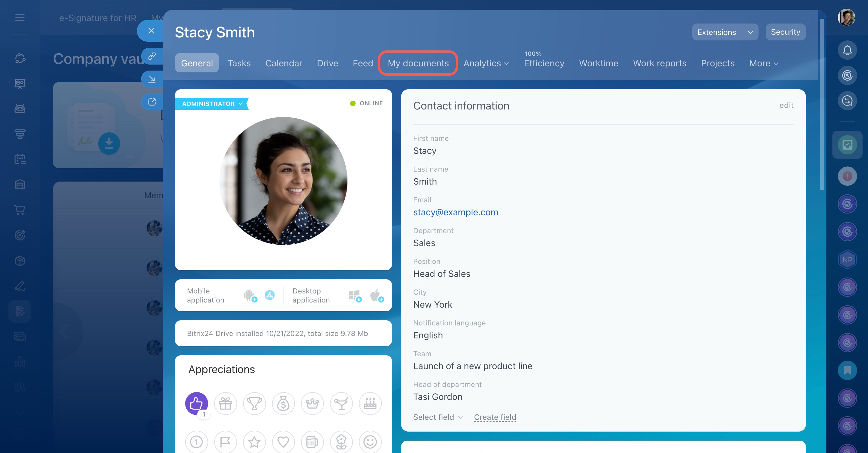Click the profile panel scrollbar
This screenshot has width=868, height=453.
[x=822, y=104]
